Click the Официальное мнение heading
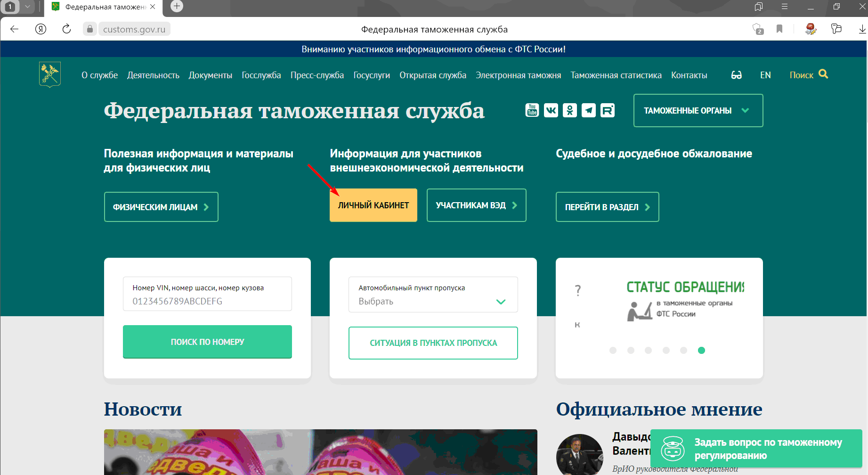This screenshot has width=868, height=475. 659,409
